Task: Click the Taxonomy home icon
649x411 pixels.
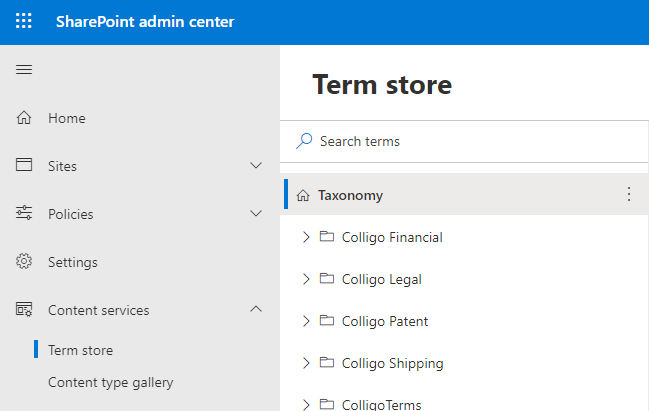Action: pyautogui.click(x=303, y=195)
